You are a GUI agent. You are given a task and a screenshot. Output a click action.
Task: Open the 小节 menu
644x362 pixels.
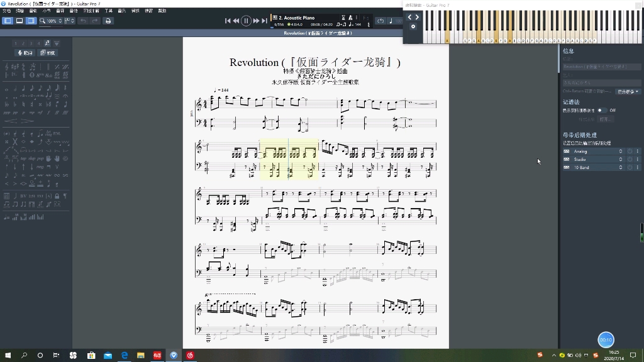tap(47, 11)
